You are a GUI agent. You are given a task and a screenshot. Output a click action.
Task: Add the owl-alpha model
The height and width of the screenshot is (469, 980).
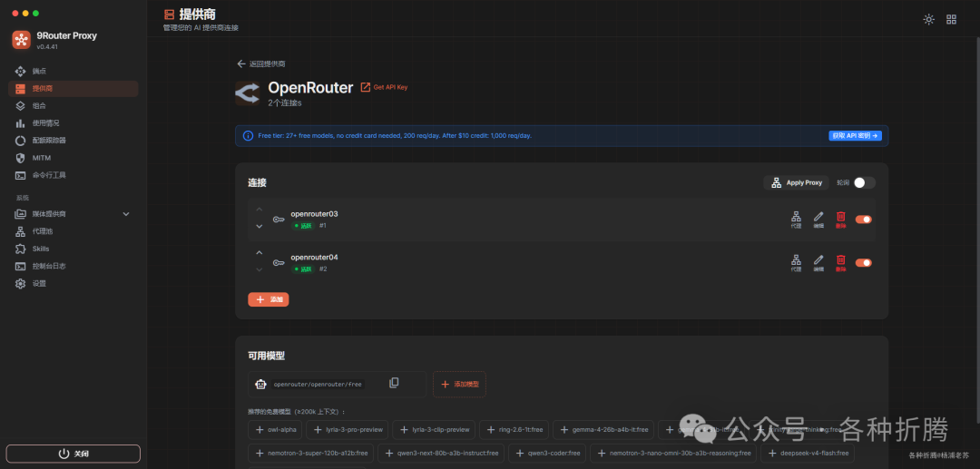tap(276, 430)
